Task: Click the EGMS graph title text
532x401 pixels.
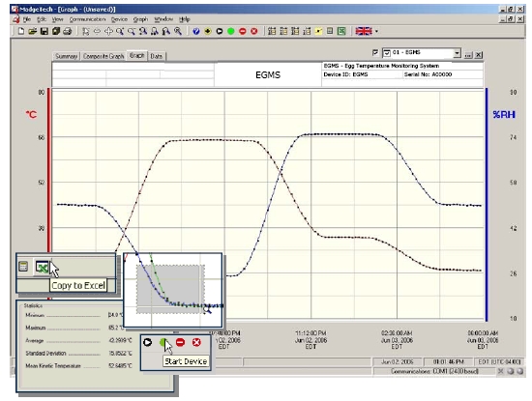Action: 268,75
